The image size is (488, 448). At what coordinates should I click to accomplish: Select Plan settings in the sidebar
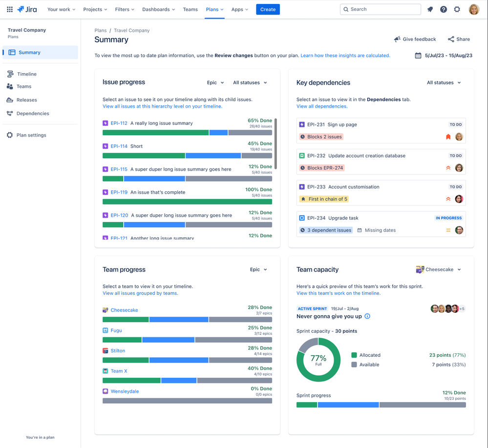31,135
